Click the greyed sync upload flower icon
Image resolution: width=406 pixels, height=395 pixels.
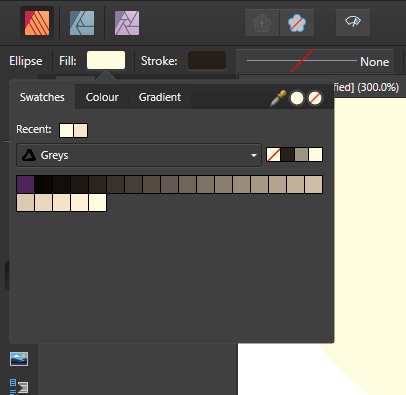pos(262,23)
